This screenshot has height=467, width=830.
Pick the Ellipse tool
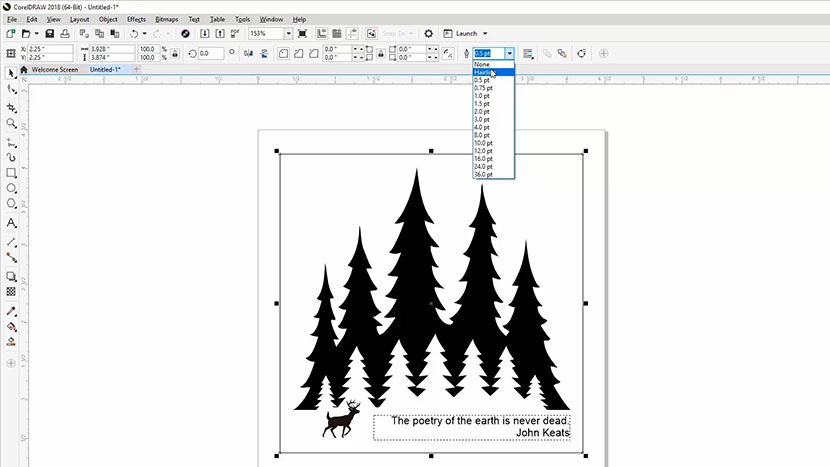pyautogui.click(x=11, y=188)
